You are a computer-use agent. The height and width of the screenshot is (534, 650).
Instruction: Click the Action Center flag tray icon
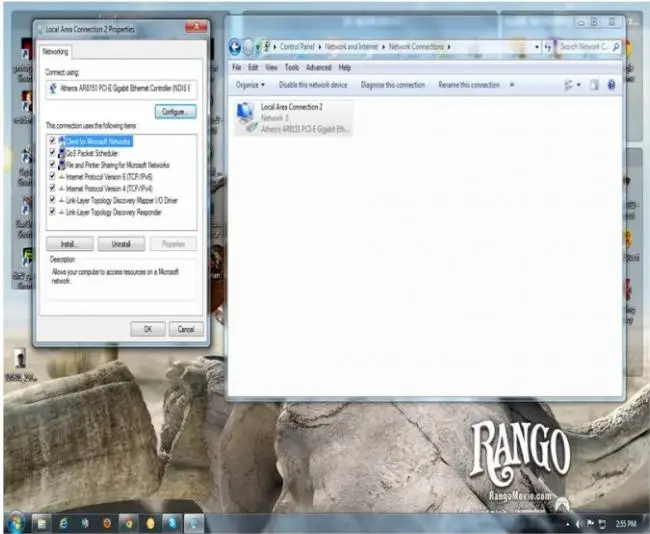coord(590,524)
